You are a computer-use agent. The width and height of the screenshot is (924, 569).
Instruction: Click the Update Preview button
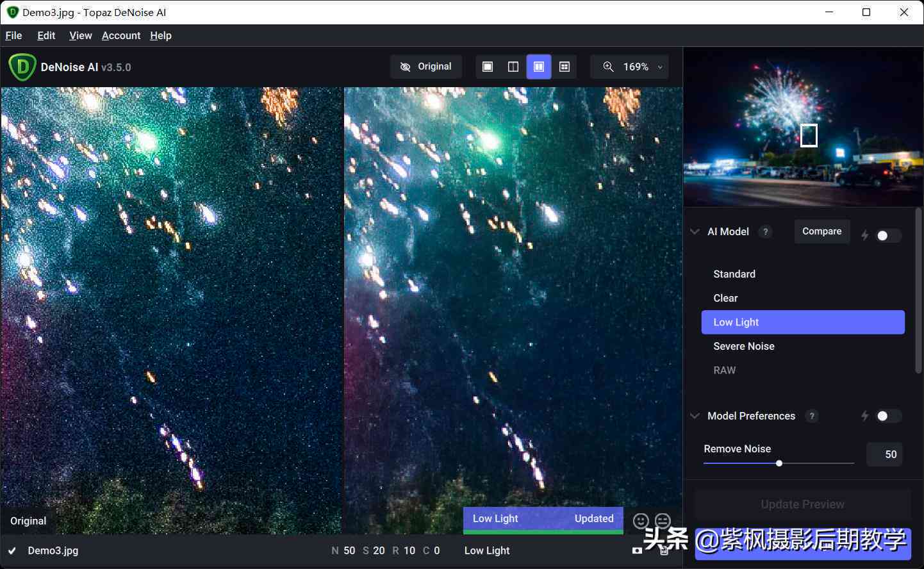tap(803, 504)
